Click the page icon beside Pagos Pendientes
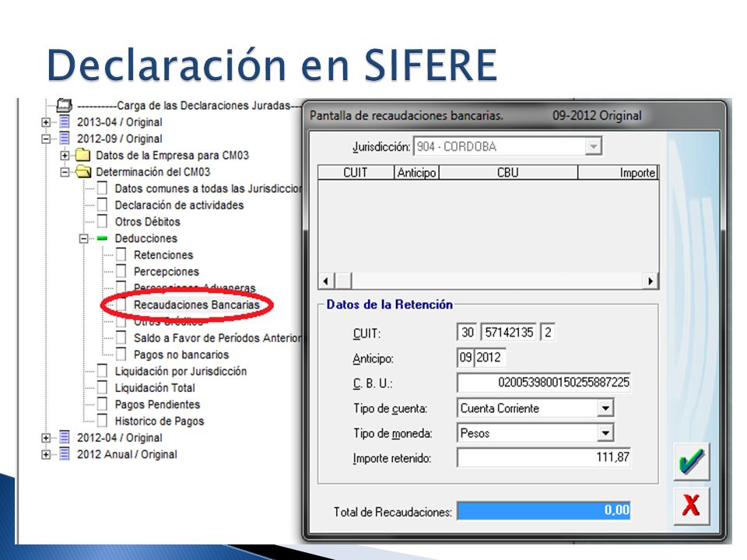747x560 pixels. coord(102,404)
